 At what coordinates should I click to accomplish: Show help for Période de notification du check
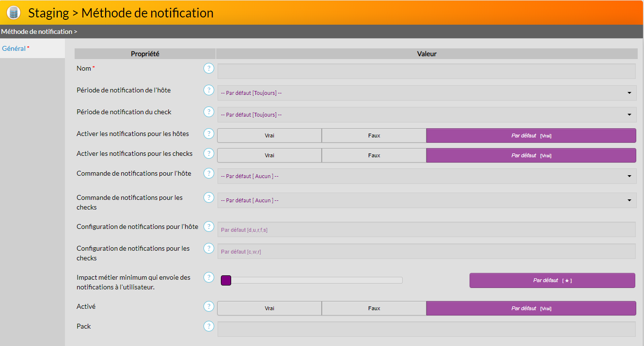pyautogui.click(x=209, y=112)
